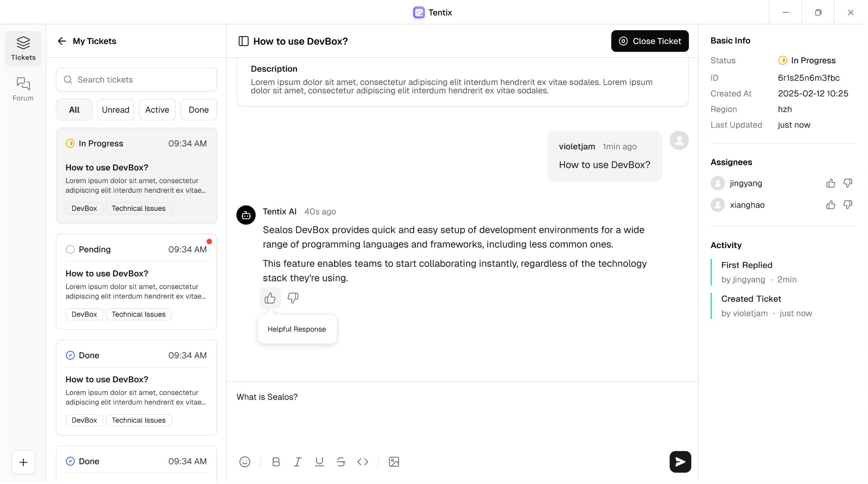Give thumbs down to Tentix AI response
This screenshot has height=484, width=868.
tap(293, 298)
